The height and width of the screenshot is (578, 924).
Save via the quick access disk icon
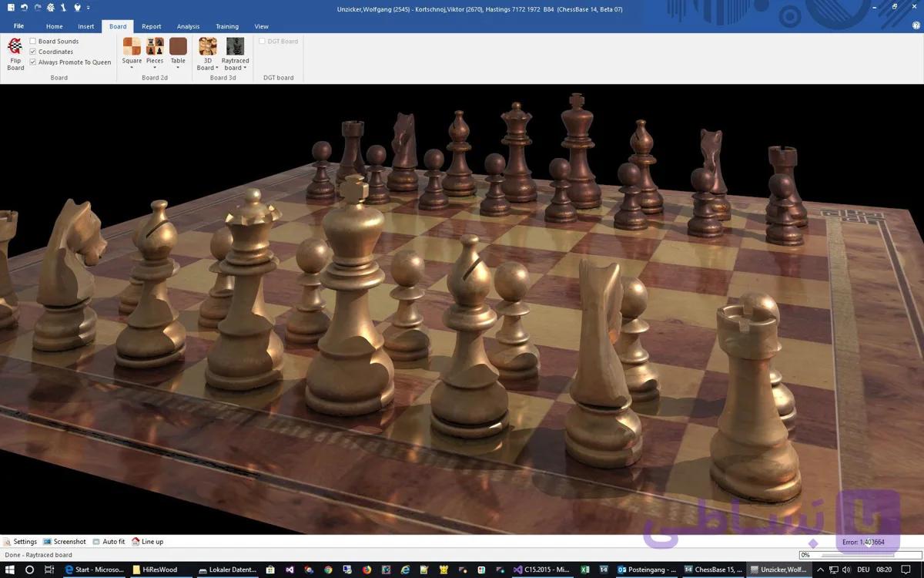[x=11, y=8]
